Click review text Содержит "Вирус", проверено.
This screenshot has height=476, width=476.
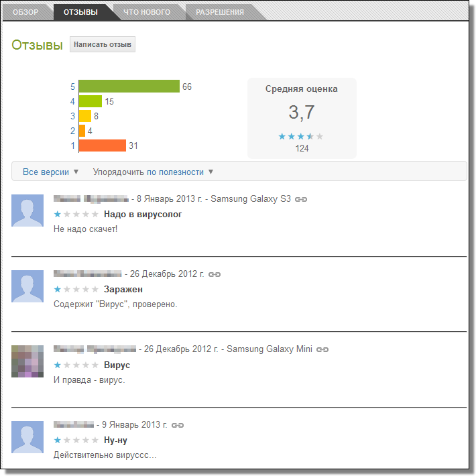[x=115, y=304]
